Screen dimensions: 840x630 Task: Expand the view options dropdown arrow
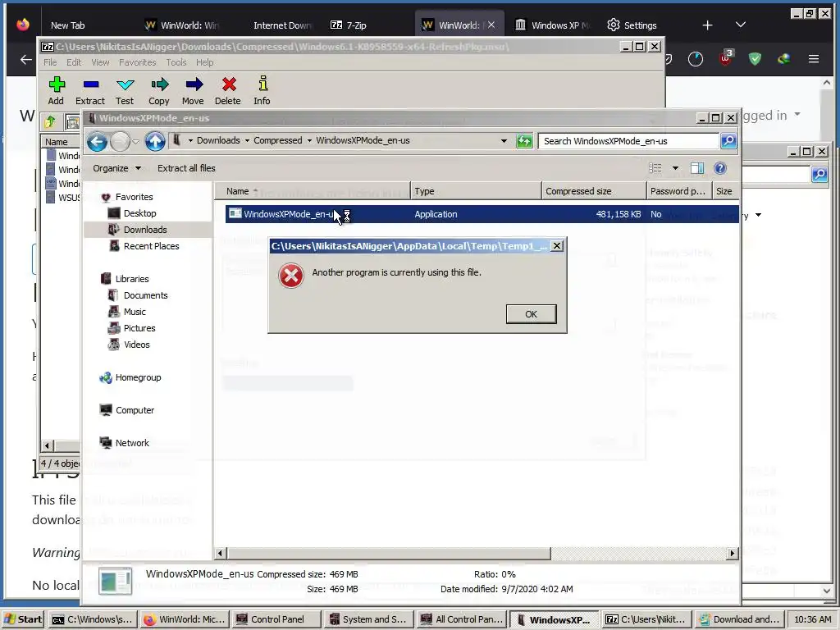coord(675,168)
